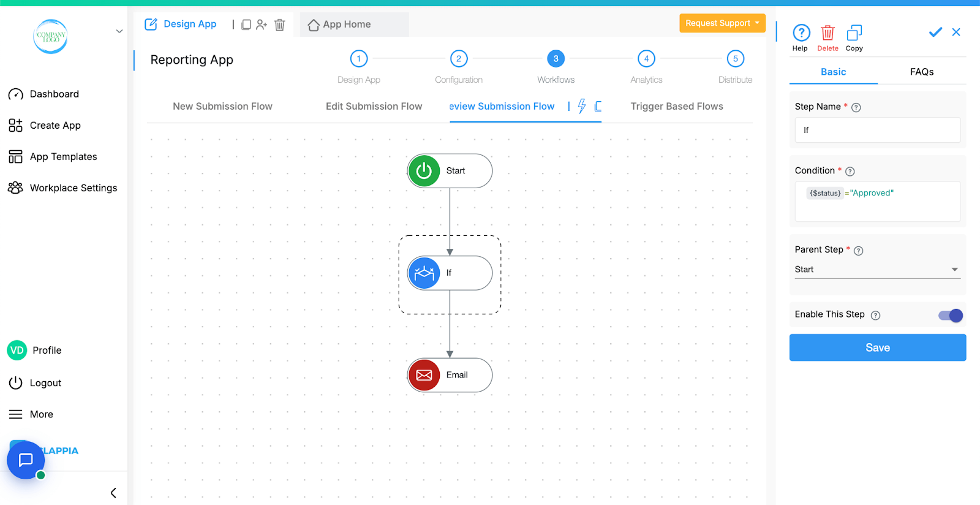The height and width of the screenshot is (505, 980).
Task: Delete the selected workflow step
Action: pos(827,37)
